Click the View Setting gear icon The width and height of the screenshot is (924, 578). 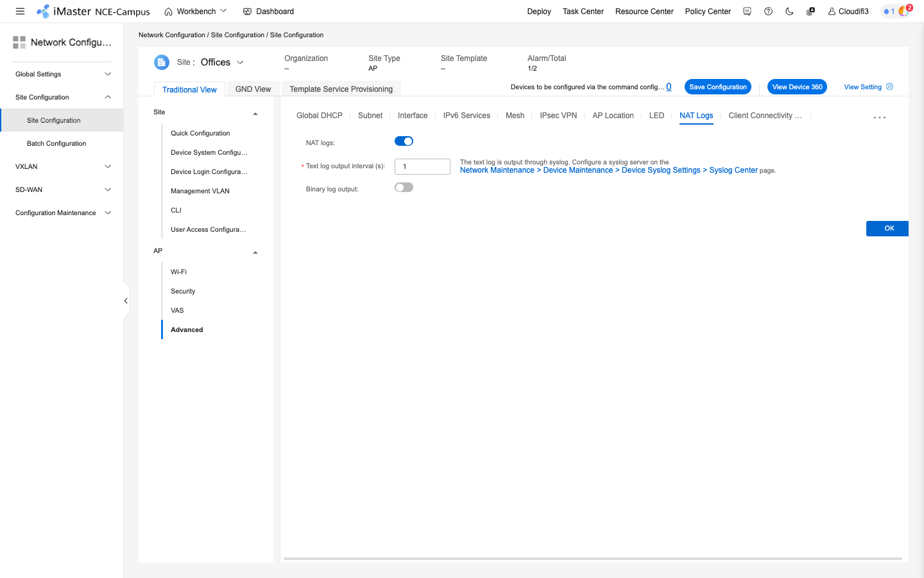click(888, 87)
